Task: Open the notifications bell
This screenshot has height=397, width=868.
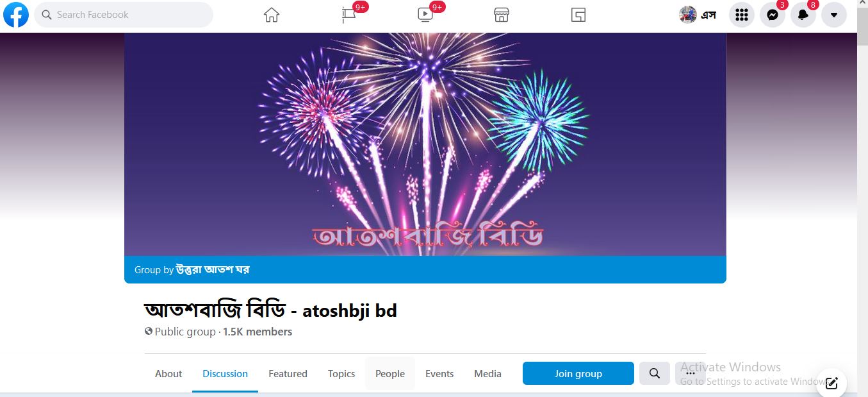Action: click(x=803, y=15)
